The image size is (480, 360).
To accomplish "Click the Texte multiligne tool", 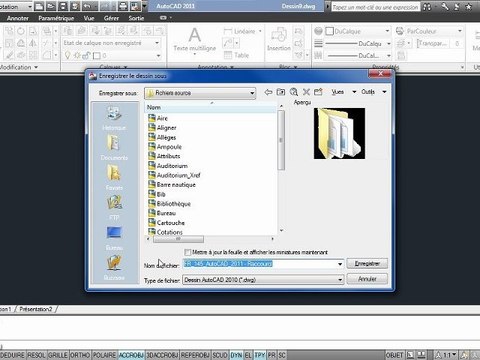I will pyautogui.click(x=195, y=40).
